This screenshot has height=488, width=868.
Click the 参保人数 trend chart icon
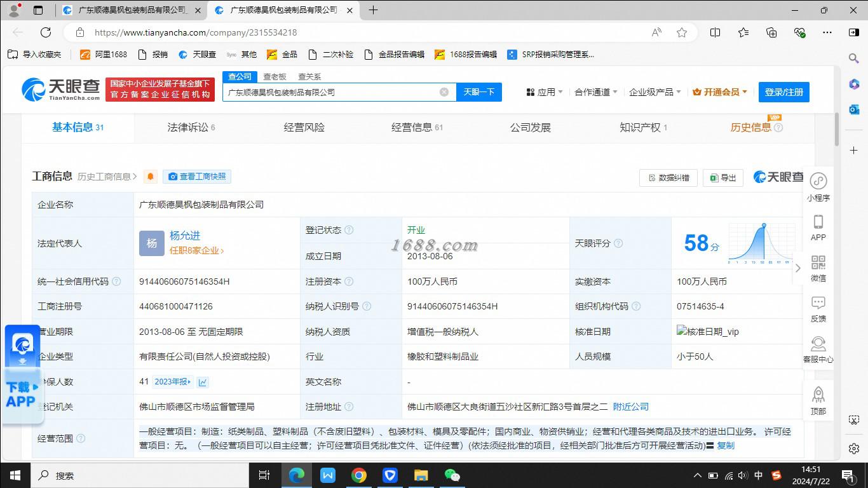pyautogui.click(x=203, y=382)
